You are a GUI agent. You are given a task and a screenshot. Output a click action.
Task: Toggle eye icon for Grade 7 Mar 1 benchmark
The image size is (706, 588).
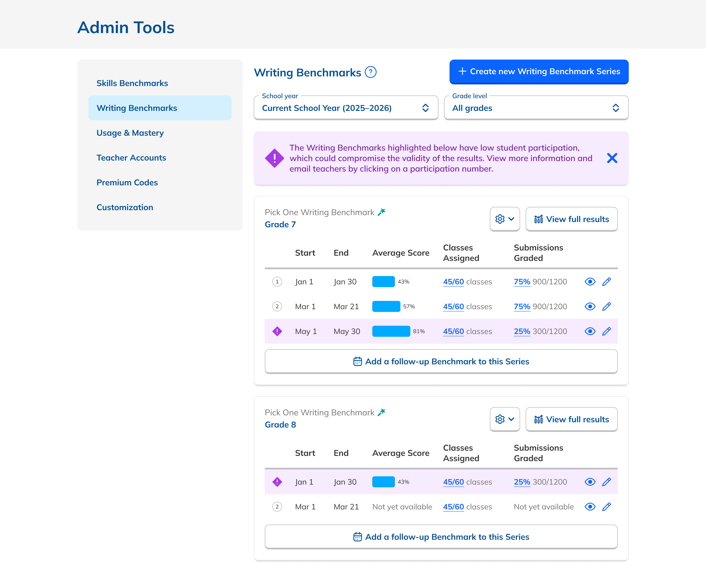point(590,307)
